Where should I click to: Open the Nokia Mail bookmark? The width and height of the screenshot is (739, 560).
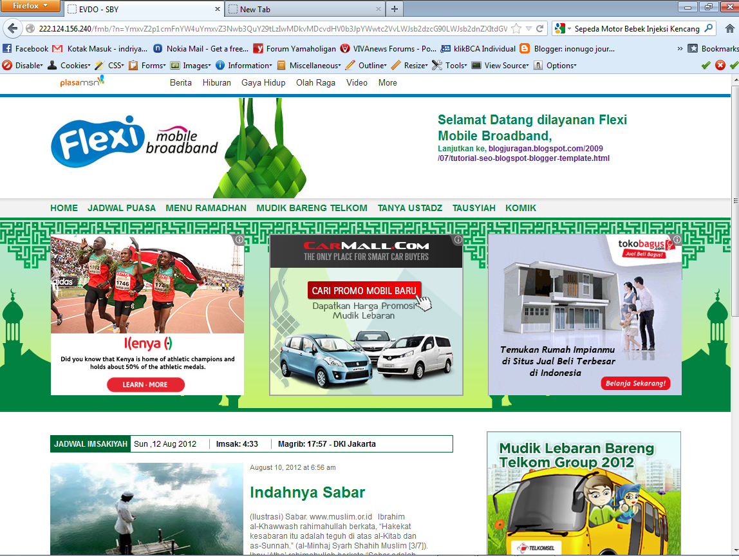201,48
